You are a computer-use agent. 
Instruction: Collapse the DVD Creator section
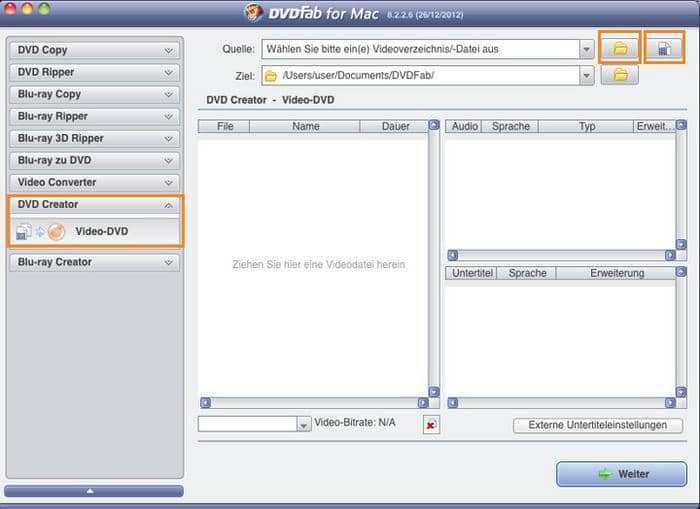[x=94, y=204]
